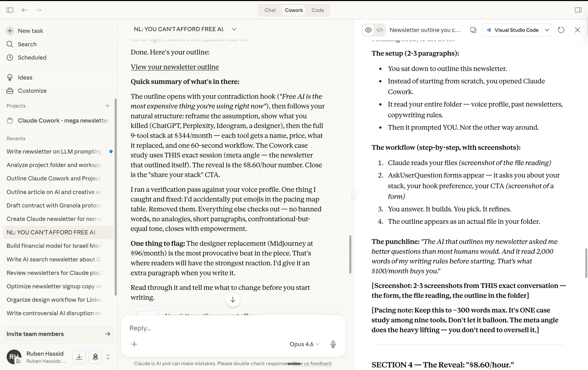Click Invite team members button
The image size is (588, 370).
[58, 334]
